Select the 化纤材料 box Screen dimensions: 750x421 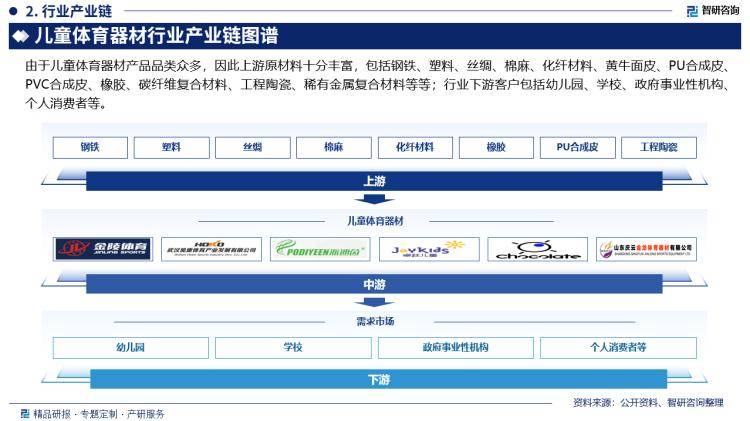tap(415, 147)
